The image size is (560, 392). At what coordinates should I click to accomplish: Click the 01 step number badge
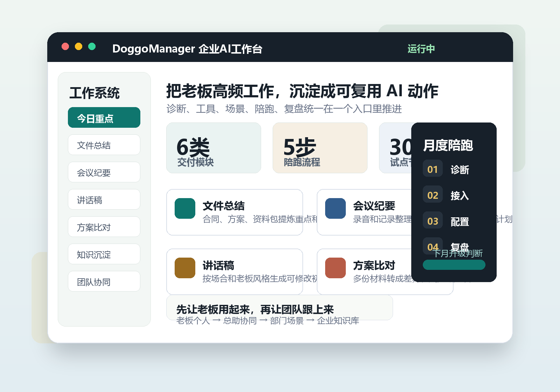433,169
